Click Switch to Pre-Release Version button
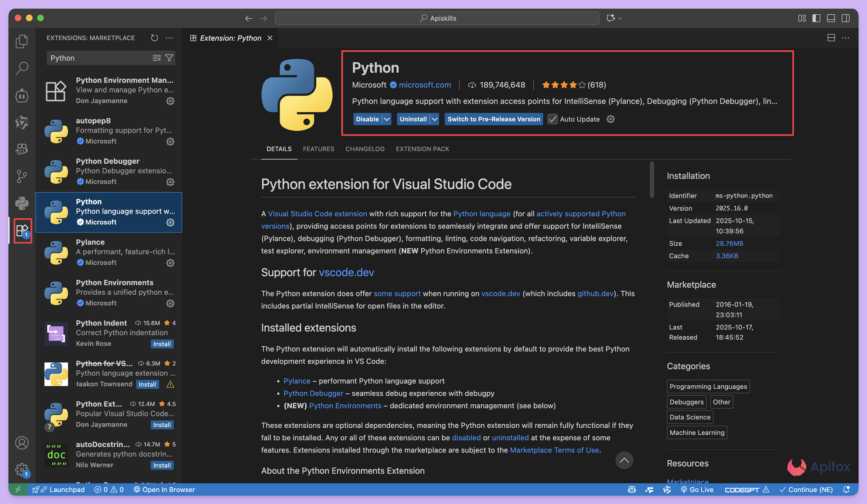The height and width of the screenshot is (504, 867). click(x=494, y=119)
